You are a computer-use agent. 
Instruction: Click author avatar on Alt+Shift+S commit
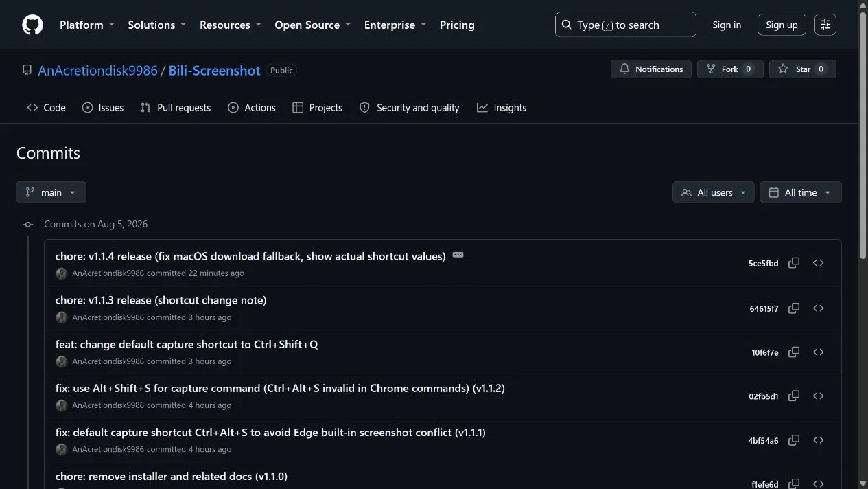[61, 405]
